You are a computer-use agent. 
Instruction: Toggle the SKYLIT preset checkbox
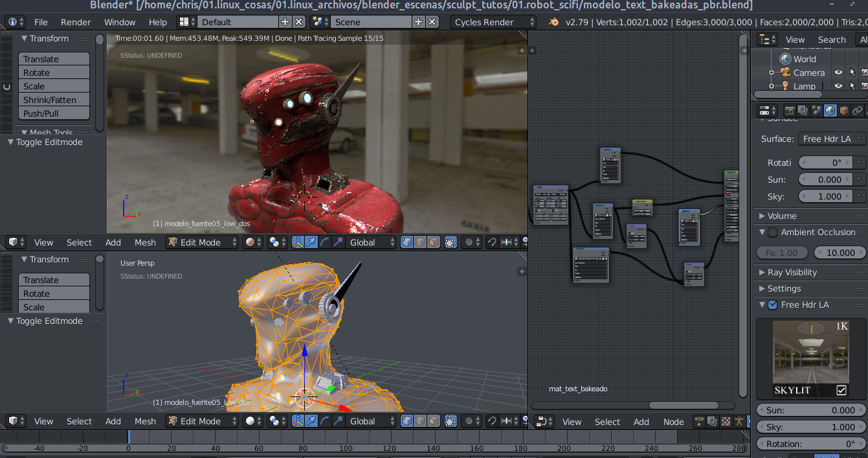(841, 390)
